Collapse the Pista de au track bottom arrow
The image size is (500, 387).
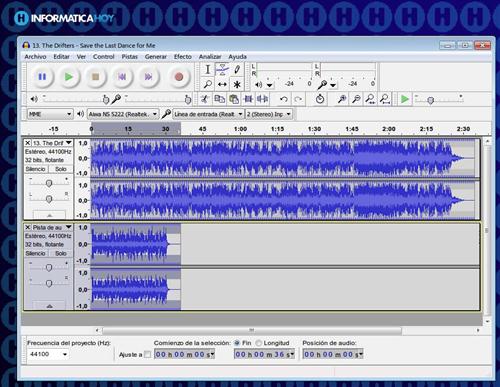(49, 306)
